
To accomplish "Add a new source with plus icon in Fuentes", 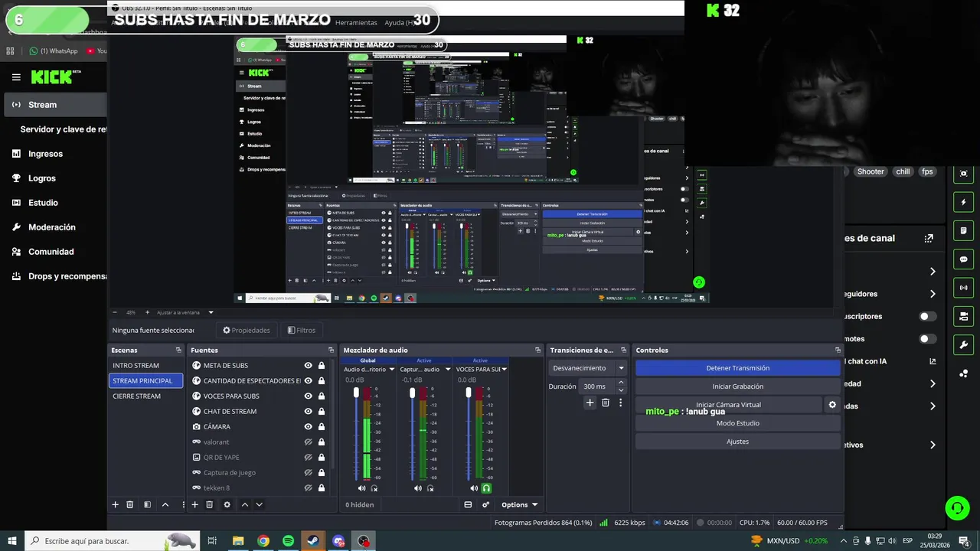I will tap(194, 504).
